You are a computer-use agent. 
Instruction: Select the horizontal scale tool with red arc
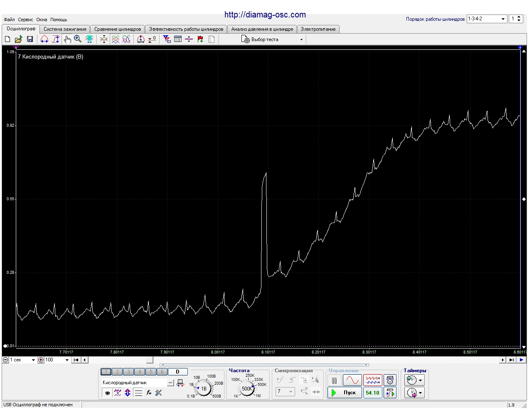[x=44, y=39]
